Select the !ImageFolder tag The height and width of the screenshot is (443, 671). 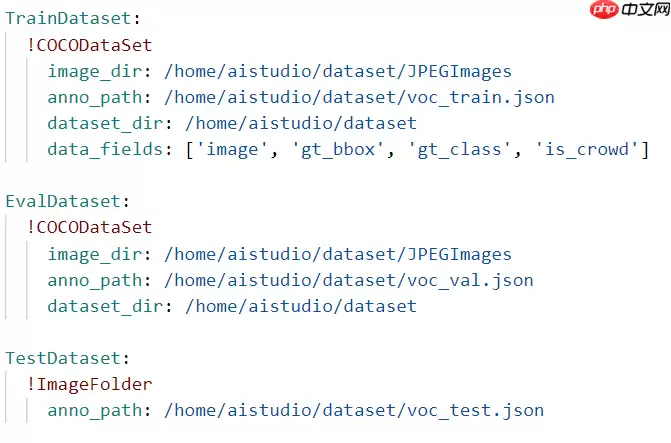[90, 384]
